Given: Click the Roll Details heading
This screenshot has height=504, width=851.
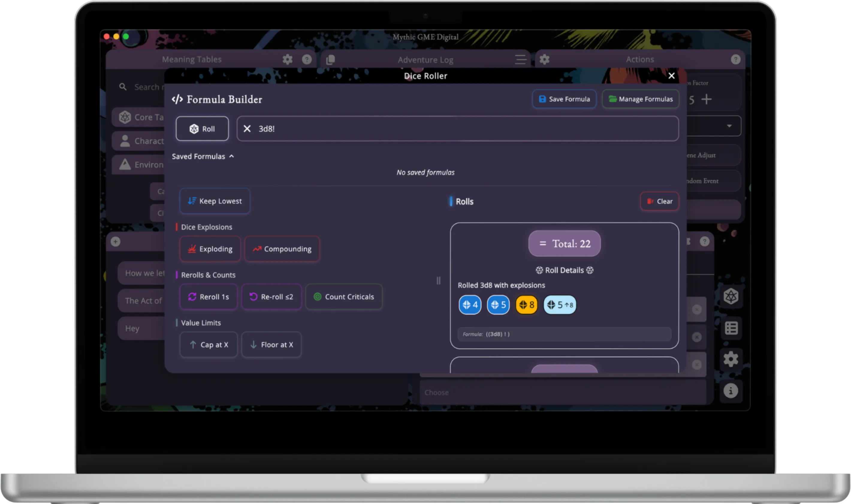Looking at the screenshot, I should point(565,270).
